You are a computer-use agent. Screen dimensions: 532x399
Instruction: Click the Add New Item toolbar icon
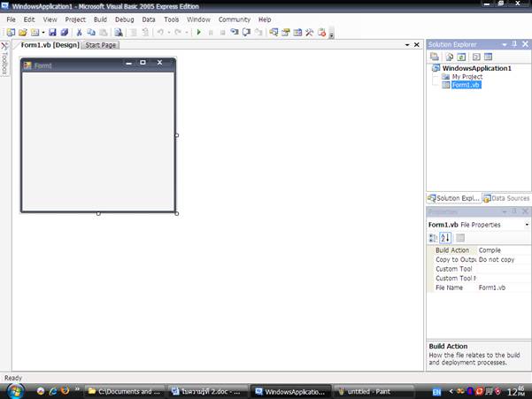coord(35,32)
